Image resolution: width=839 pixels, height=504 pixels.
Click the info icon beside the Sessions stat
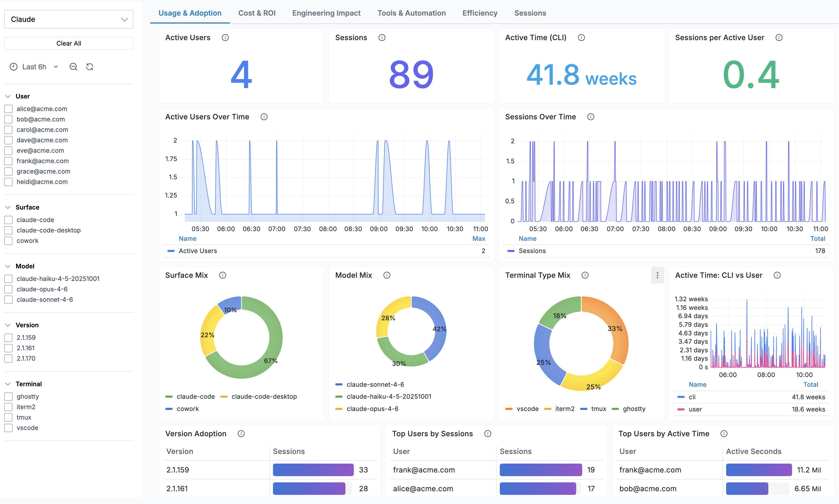pos(382,38)
